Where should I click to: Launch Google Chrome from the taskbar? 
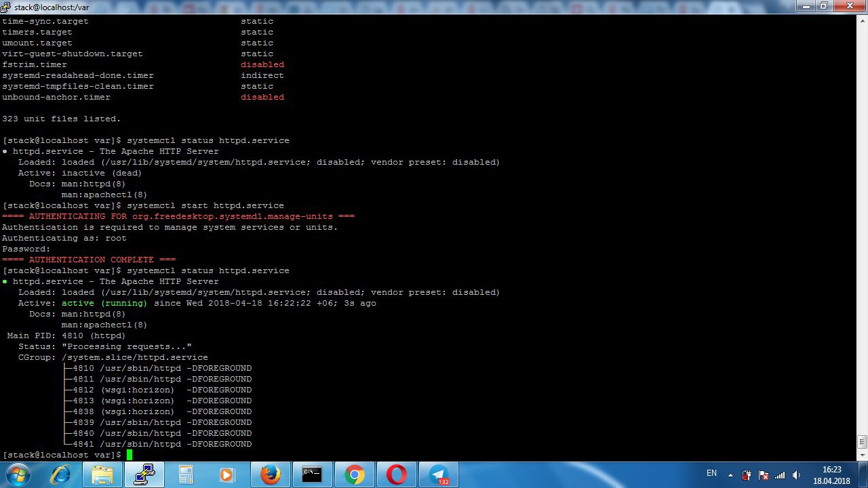point(355,474)
